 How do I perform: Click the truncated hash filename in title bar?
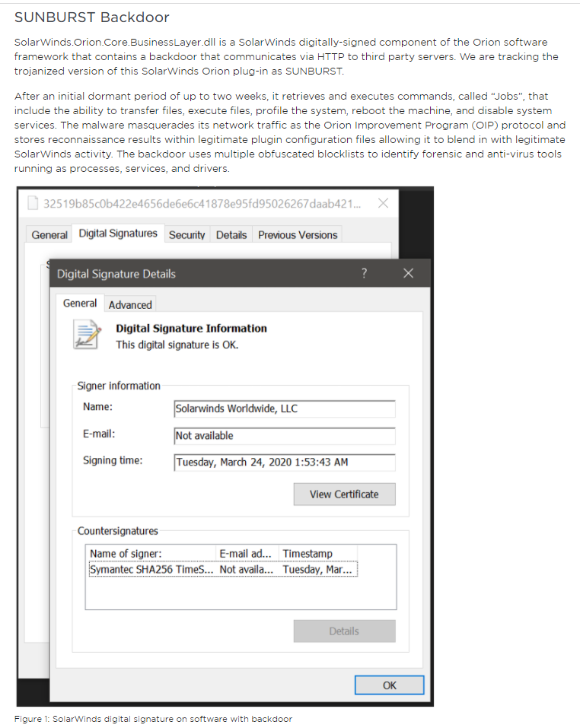coord(202,204)
